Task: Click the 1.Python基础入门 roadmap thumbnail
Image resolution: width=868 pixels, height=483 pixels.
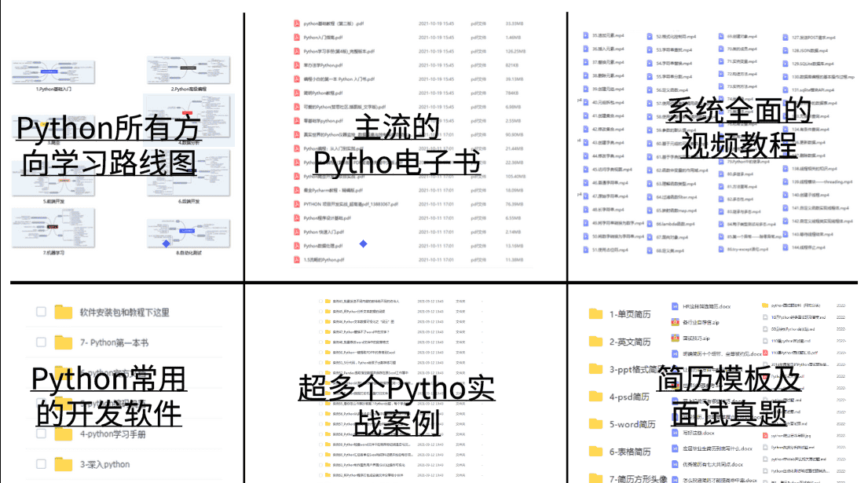Action: tap(53, 71)
